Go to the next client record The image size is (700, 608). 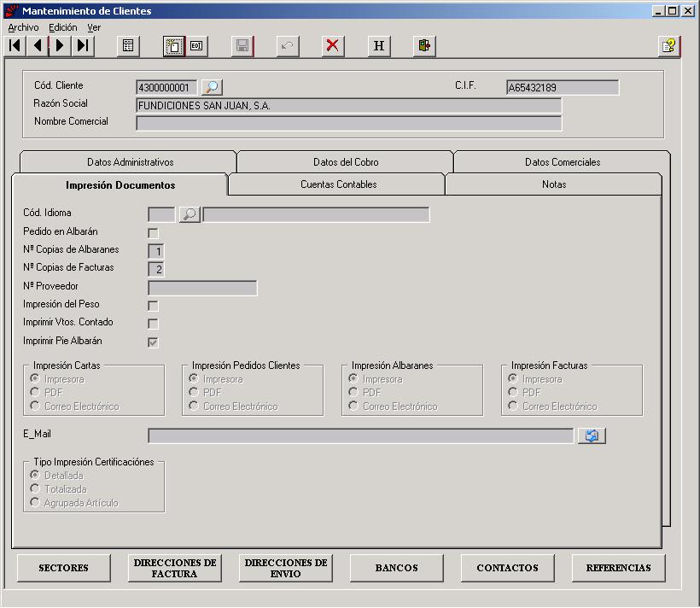point(60,45)
